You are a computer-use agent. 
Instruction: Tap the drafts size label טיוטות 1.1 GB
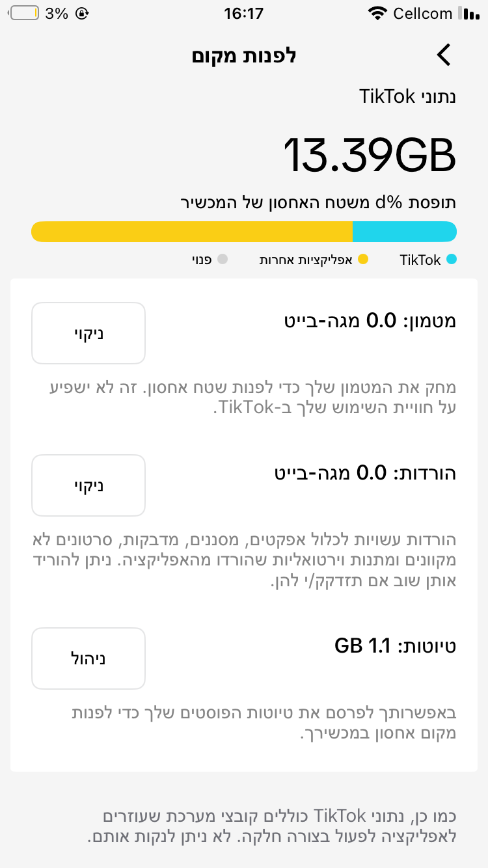pyautogui.click(x=396, y=646)
